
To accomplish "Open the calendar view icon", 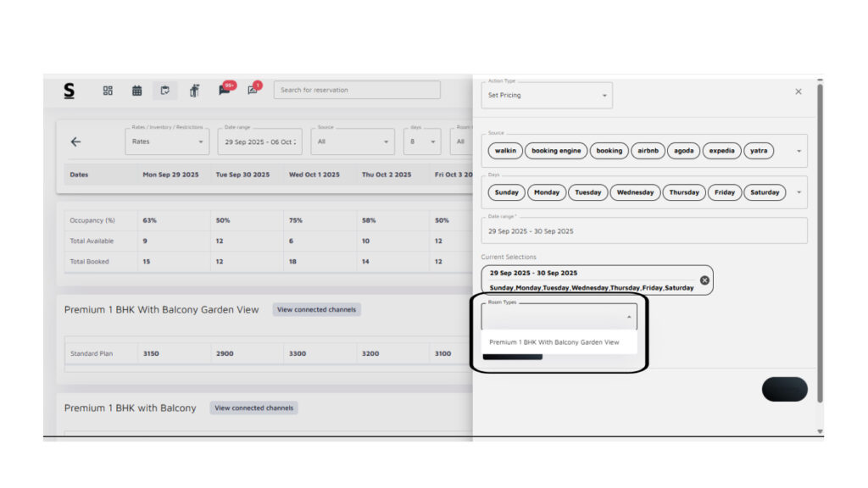I will 136,91.
